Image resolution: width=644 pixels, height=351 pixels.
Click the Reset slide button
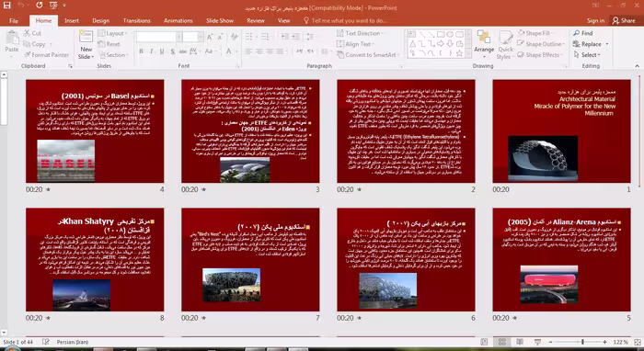point(109,44)
